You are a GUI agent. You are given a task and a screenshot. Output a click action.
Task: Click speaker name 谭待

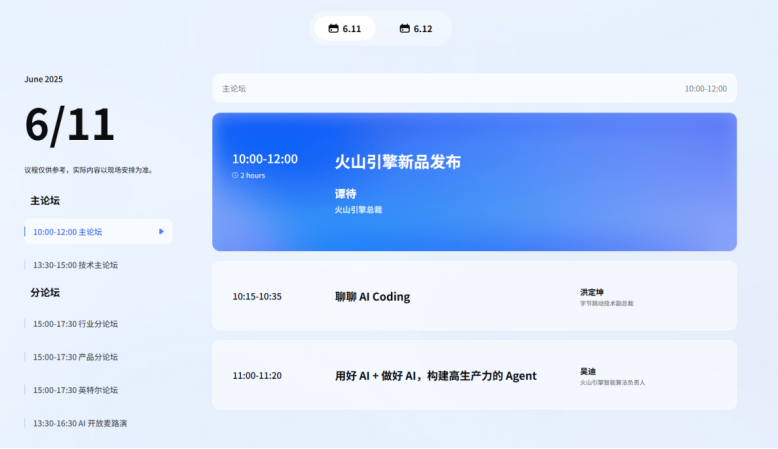point(345,194)
